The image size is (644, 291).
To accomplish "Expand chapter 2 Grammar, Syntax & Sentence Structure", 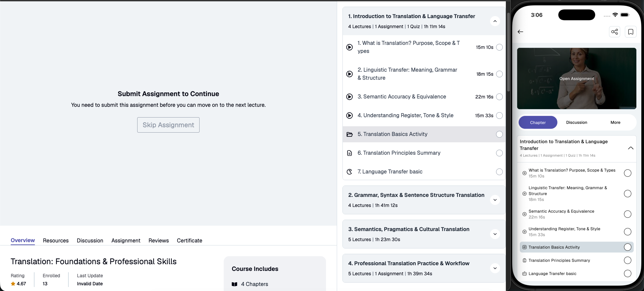I will coord(495,200).
